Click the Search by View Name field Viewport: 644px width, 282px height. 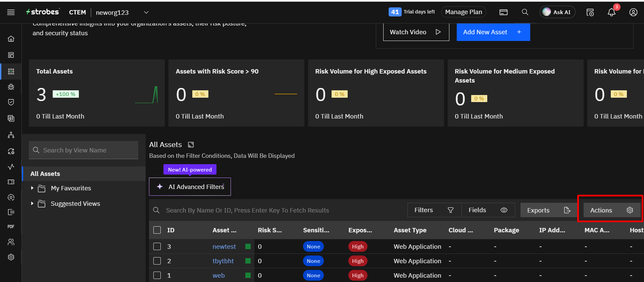click(88, 150)
